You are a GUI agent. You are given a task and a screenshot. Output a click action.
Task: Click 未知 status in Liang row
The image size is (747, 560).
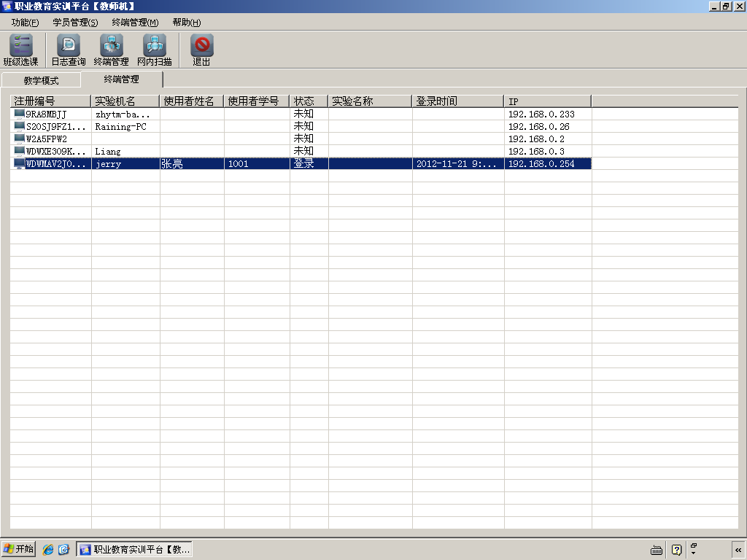[303, 151]
